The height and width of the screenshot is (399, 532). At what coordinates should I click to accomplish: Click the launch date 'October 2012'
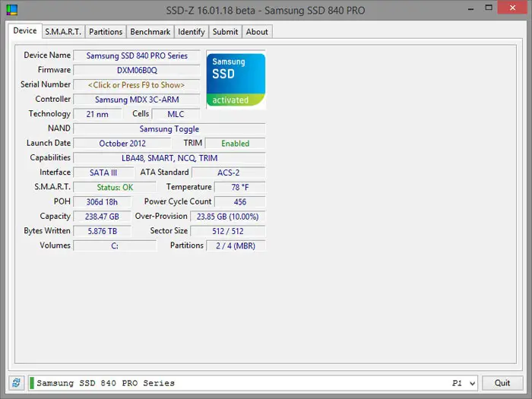(x=122, y=144)
